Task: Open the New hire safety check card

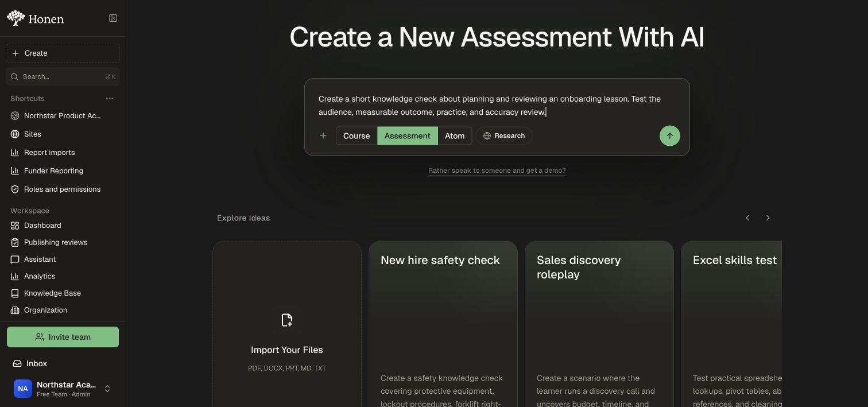Action: click(443, 324)
